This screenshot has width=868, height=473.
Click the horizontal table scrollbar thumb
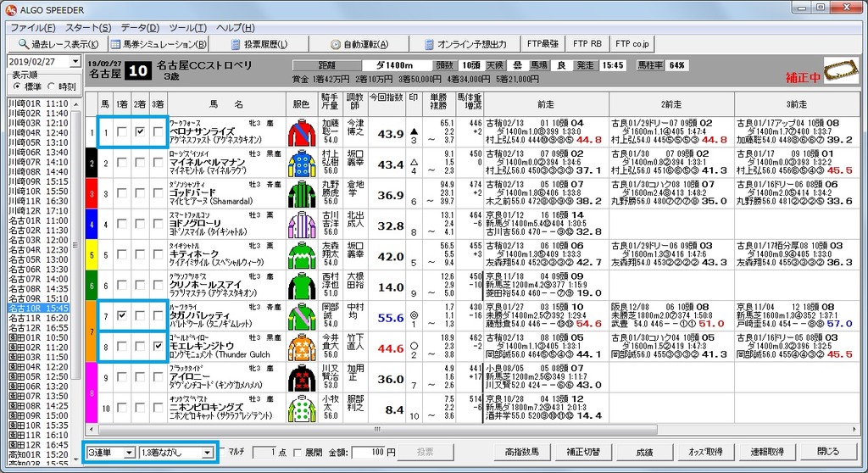click(x=377, y=429)
